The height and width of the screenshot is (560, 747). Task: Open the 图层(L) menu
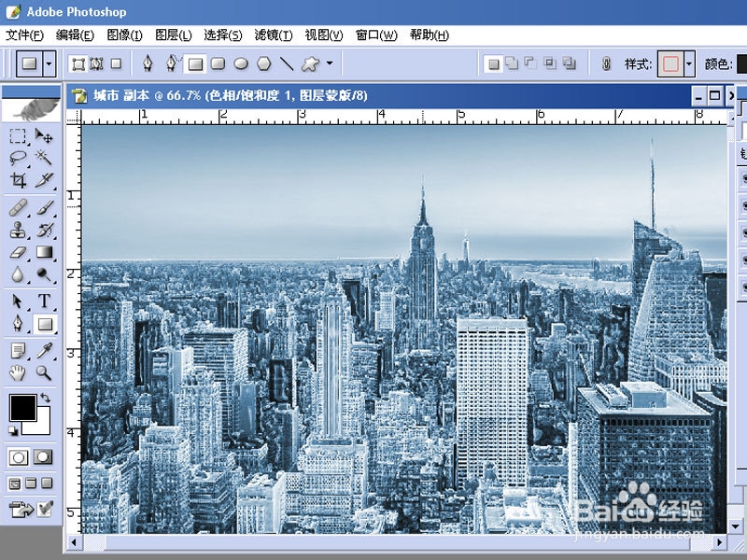point(174,35)
